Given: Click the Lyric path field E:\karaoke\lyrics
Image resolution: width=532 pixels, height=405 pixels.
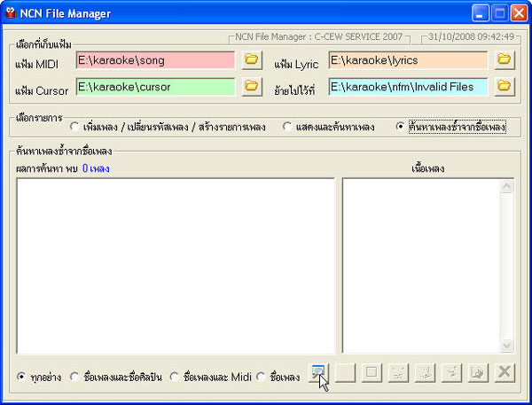Looking at the screenshot, I should (408, 60).
